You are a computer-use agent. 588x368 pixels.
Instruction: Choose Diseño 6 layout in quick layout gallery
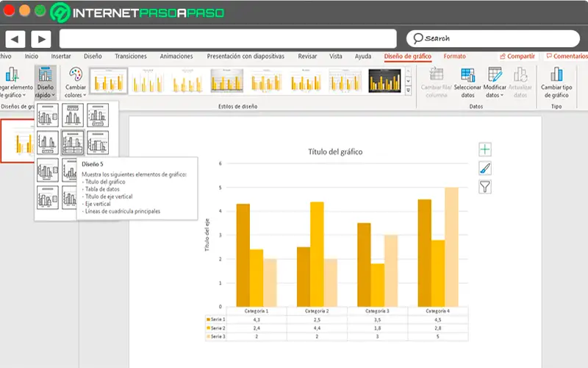pos(98,143)
